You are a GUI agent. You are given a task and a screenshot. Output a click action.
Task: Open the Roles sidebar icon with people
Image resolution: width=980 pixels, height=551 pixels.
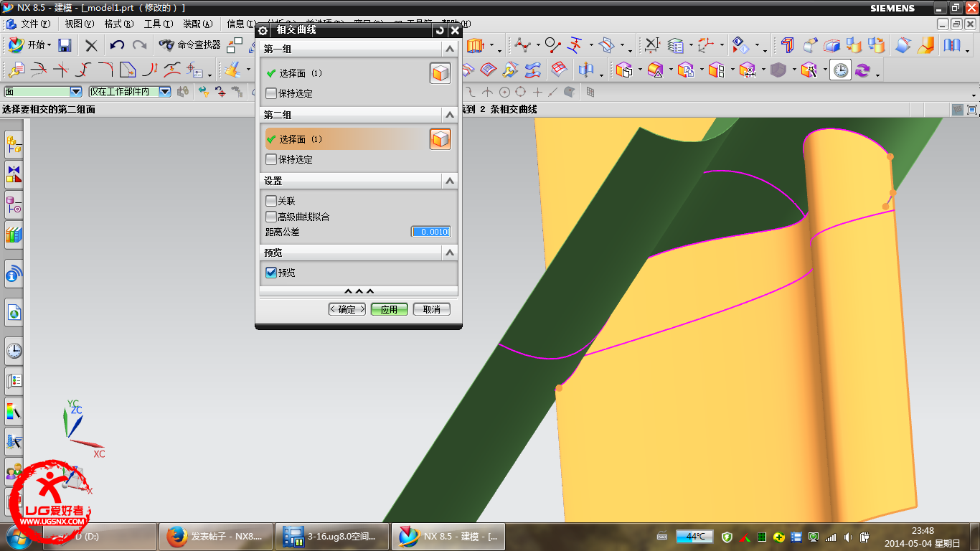tap(14, 471)
